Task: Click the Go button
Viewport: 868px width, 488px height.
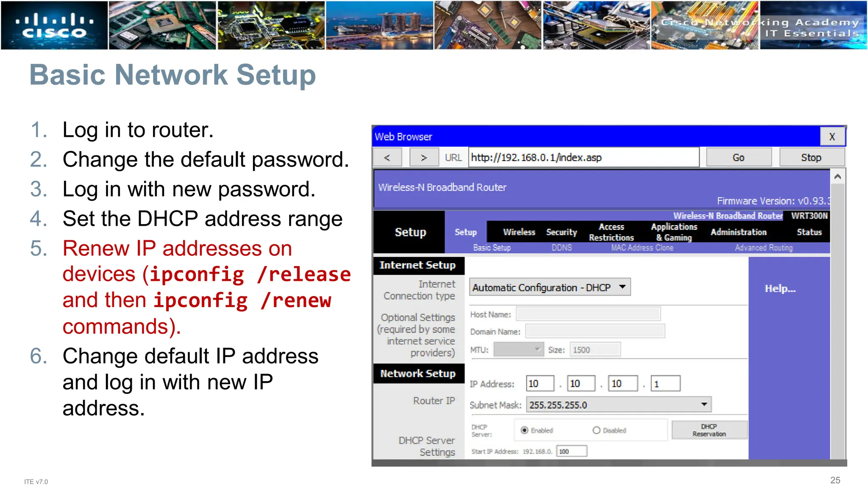Action: 738,158
